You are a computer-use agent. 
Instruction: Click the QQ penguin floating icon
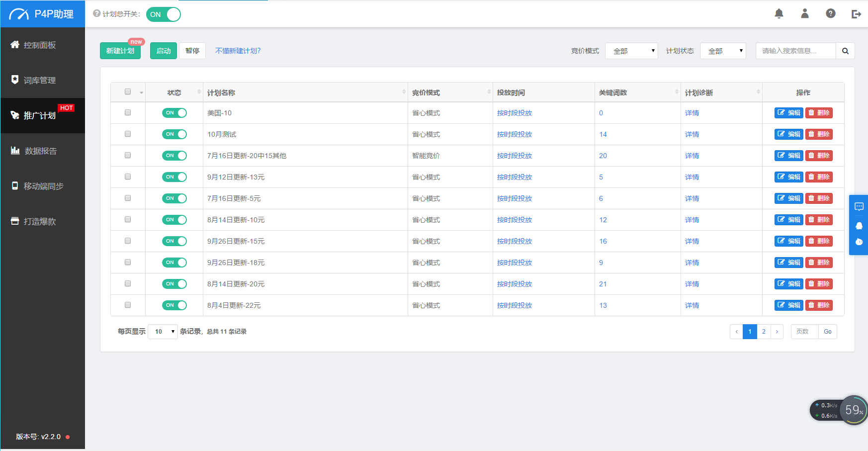point(859,225)
